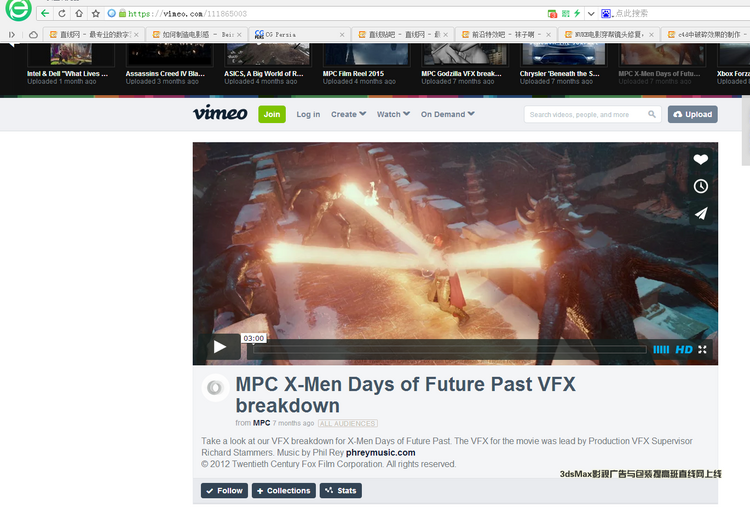Click the green padlock security icon

coord(122,13)
